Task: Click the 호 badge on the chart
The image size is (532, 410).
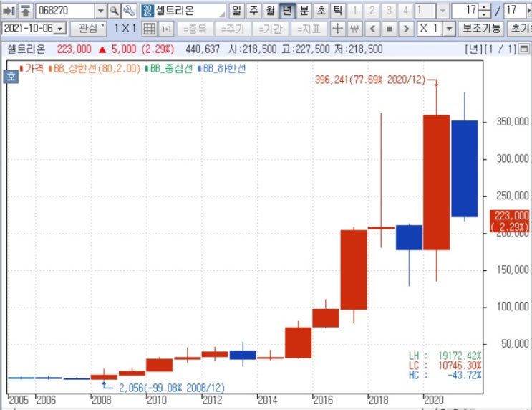Action: (11, 76)
